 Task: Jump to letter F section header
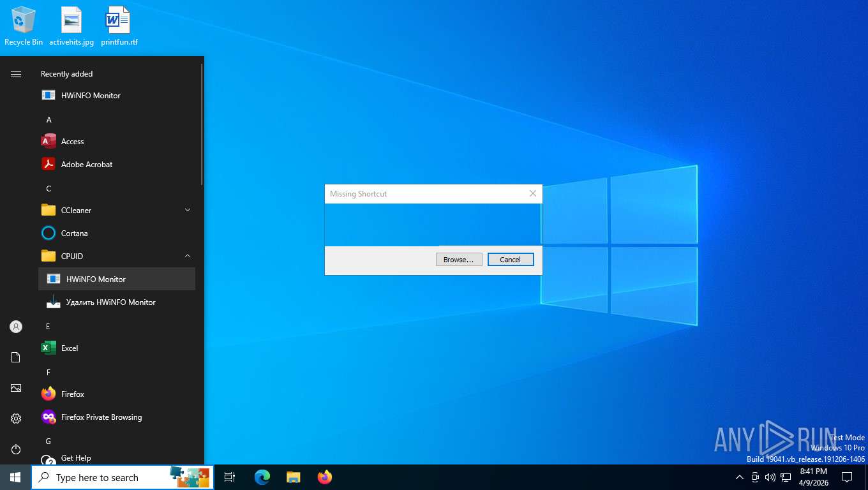tap(48, 372)
